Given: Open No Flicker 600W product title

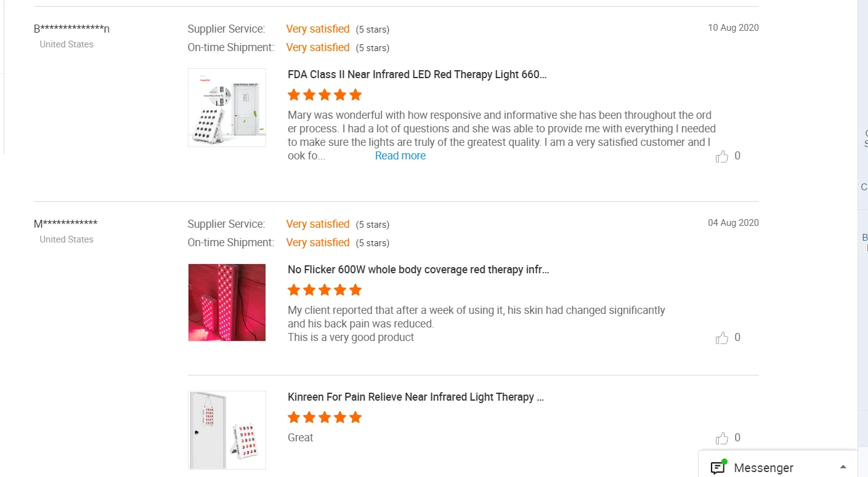Looking at the screenshot, I should click(x=418, y=270).
